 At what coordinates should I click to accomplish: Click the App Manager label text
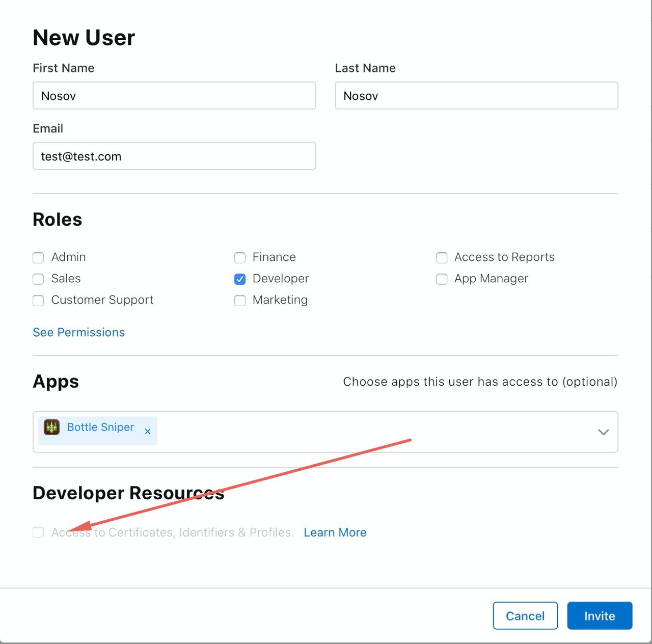click(x=491, y=279)
